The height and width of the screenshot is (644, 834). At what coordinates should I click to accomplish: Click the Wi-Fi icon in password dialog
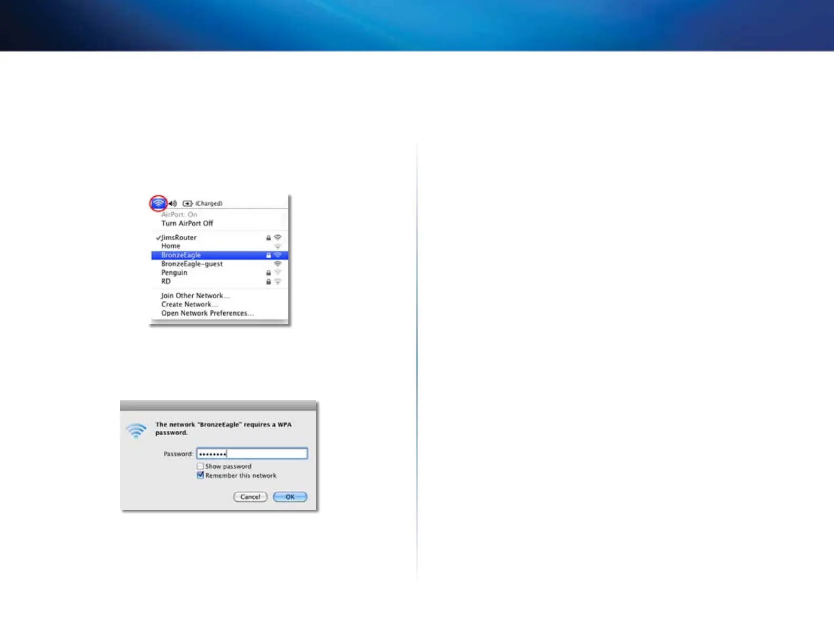point(136,430)
